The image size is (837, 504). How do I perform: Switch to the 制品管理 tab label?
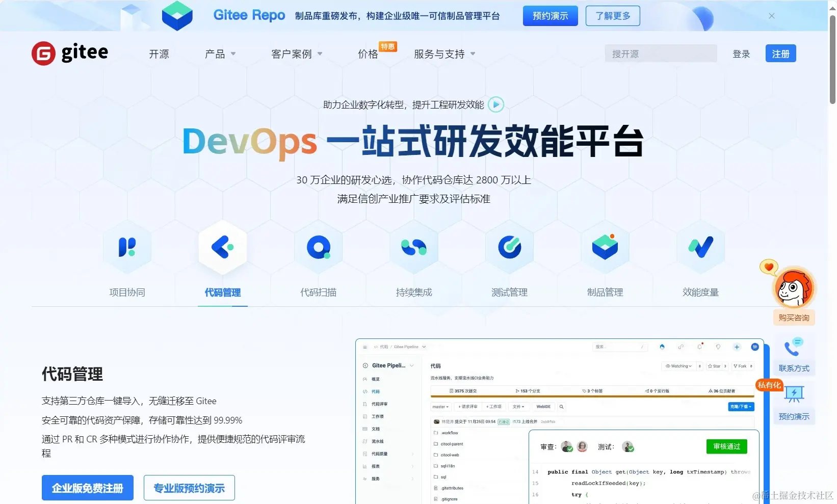pos(605,293)
